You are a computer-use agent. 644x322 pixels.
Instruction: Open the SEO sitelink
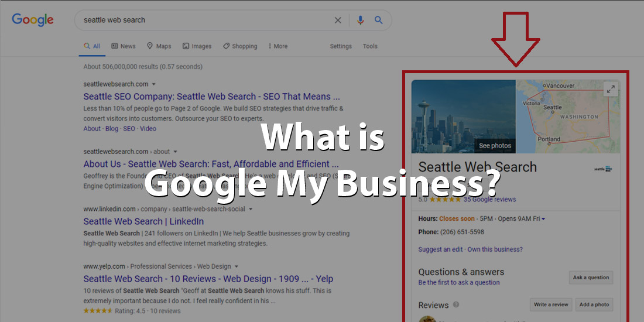(x=129, y=129)
